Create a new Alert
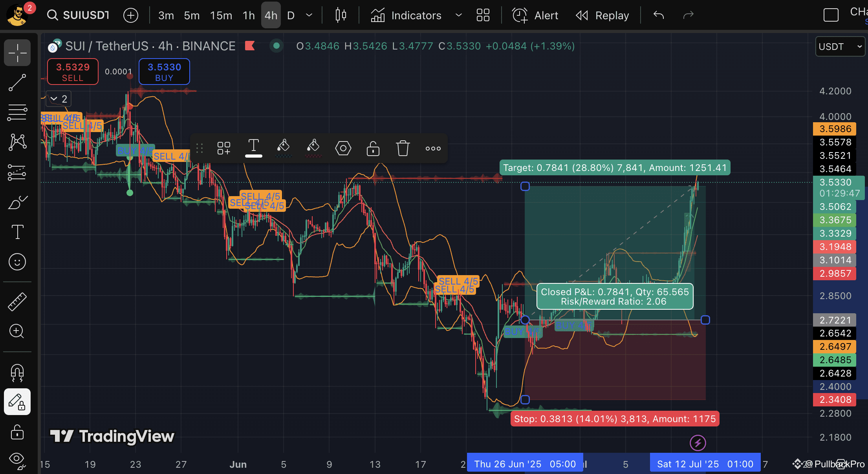Viewport: 868px width, 474px height. pos(535,15)
